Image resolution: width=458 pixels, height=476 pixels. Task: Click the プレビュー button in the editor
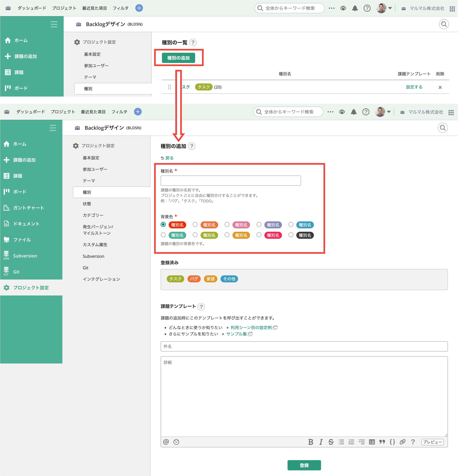[432, 442]
